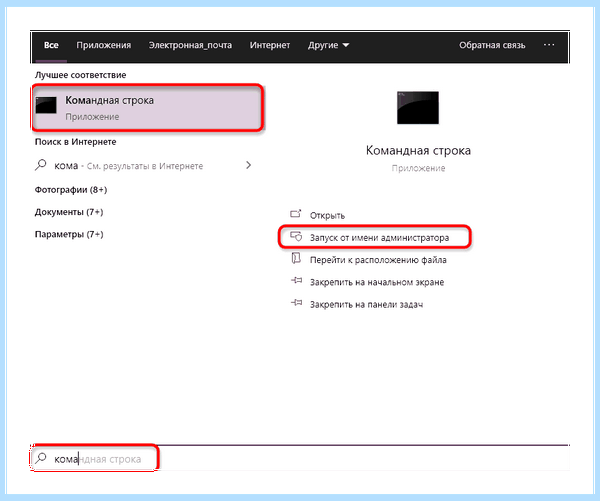600x501 pixels.
Task: Focus the search input field at the bottom
Action: [x=300, y=459]
